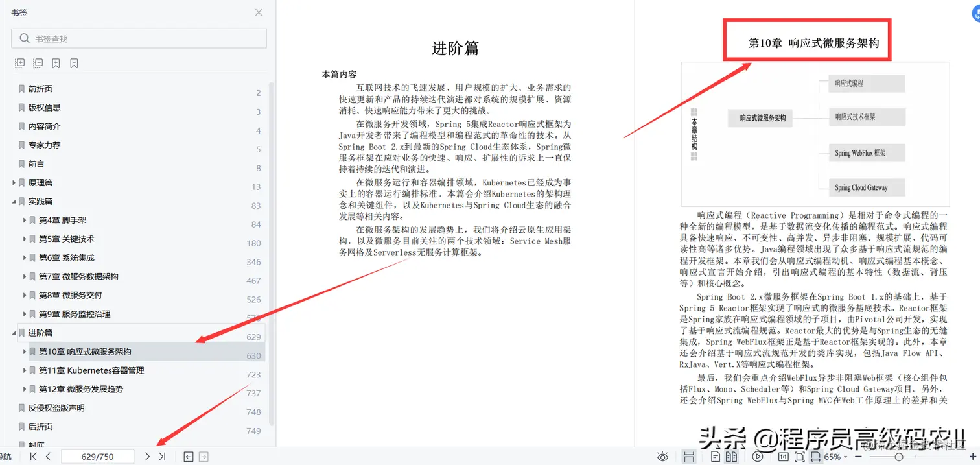Fit the whole page to window
The image size is (980, 465).
point(800,457)
